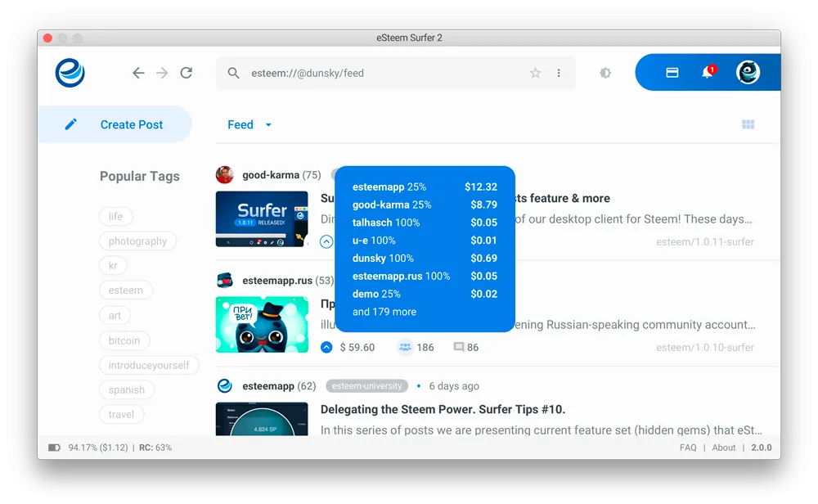The height and width of the screenshot is (504, 818).
Task: Go back with the left arrow
Action: (138, 73)
